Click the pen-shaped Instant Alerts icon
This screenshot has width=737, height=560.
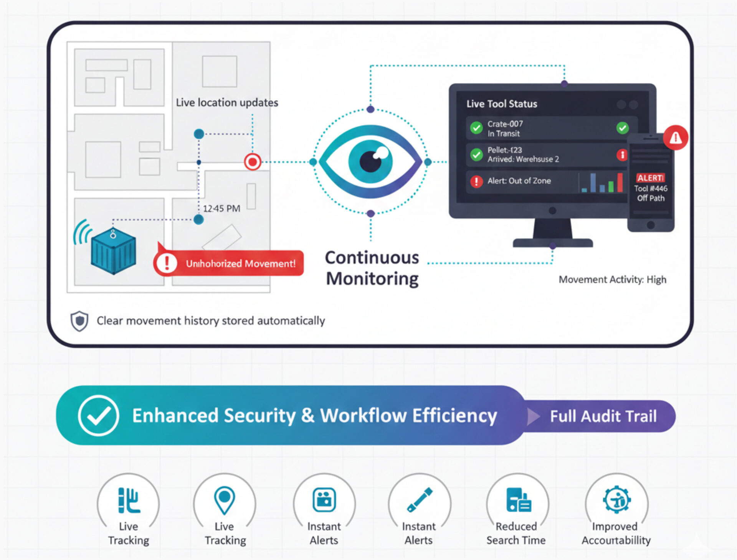click(x=420, y=500)
